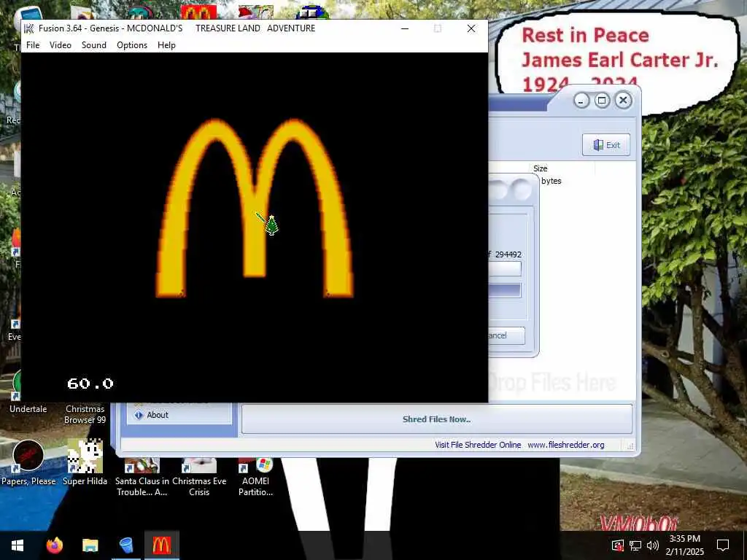Select the McDonald's desktop icon at top
Viewport: 747px width, 560px height.
tap(198, 12)
